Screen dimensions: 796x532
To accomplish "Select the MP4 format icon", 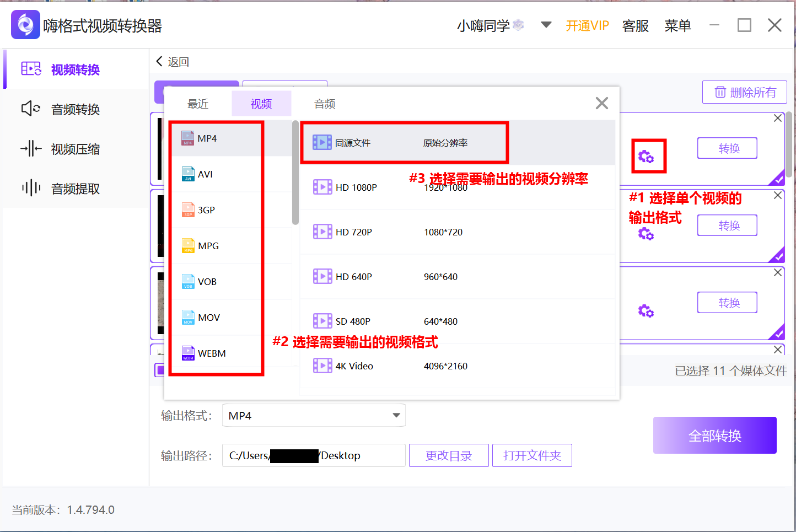I will pos(188,138).
